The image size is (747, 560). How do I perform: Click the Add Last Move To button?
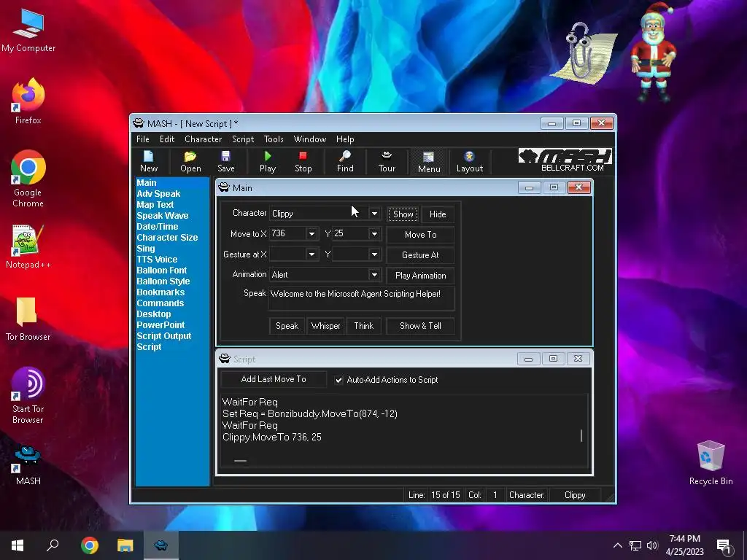pos(274,379)
